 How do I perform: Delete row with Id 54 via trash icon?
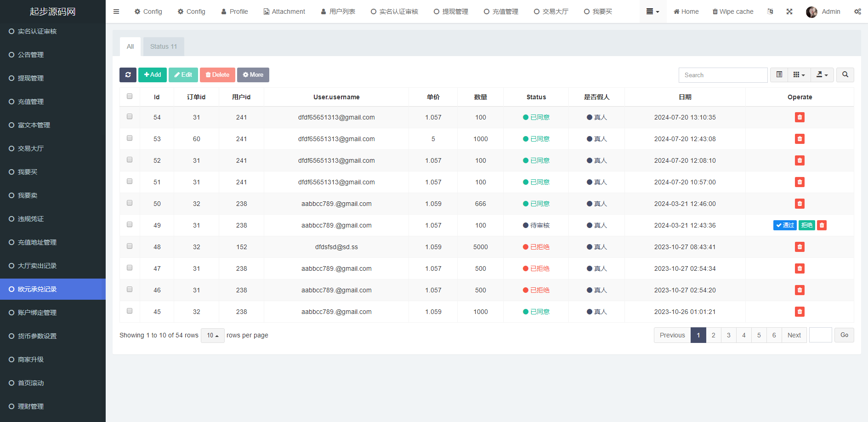point(800,117)
